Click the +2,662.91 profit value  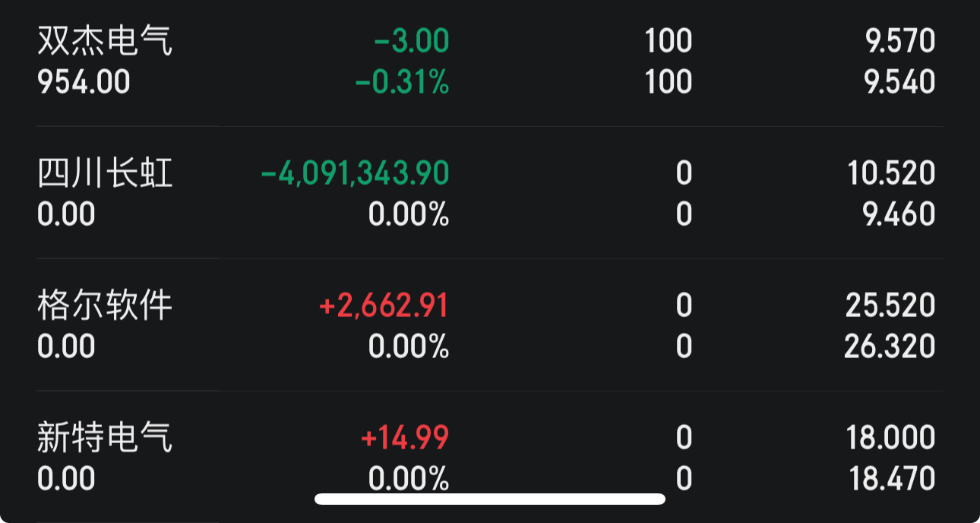[384, 306]
